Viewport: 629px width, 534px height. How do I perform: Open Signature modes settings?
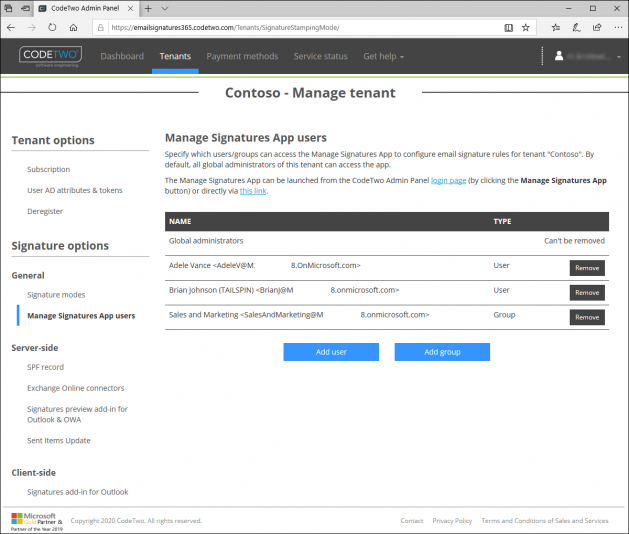click(56, 294)
